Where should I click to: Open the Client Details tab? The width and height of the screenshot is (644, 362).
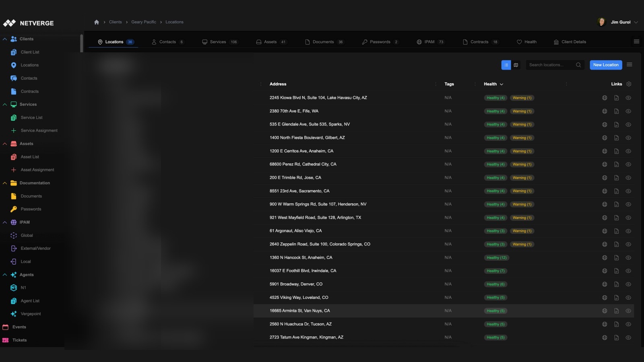pos(570,42)
